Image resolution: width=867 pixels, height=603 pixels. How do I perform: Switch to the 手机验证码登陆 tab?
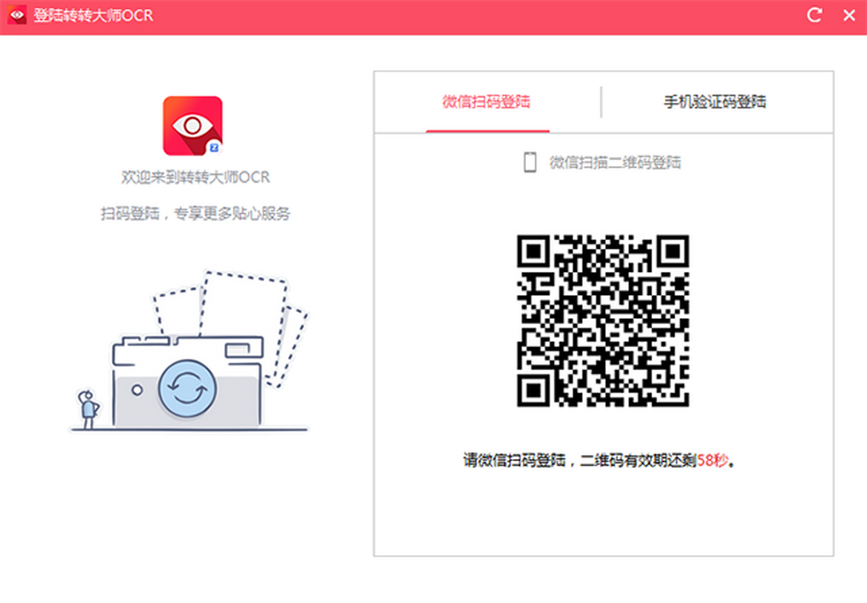715,102
